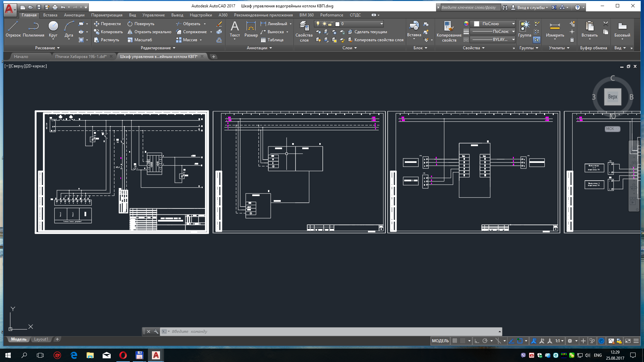Click Отразить зеркально (Mirror) tool
Screen dimensions: 644x362
coord(149,32)
